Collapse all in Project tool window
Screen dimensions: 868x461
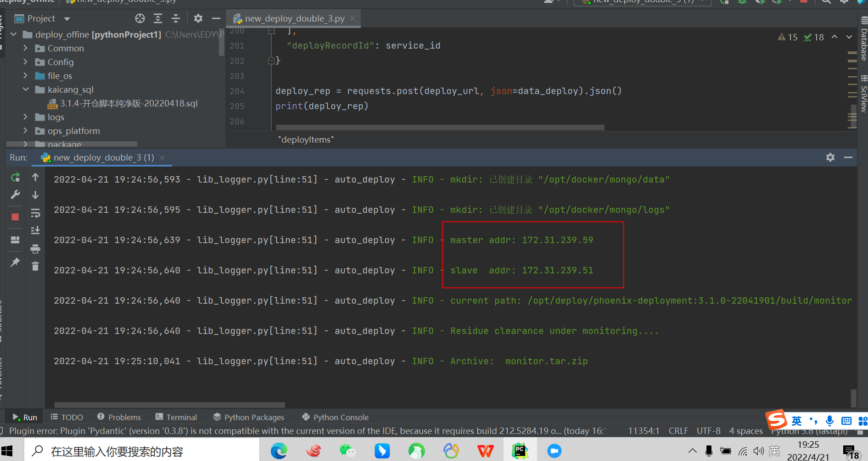(x=176, y=18)
